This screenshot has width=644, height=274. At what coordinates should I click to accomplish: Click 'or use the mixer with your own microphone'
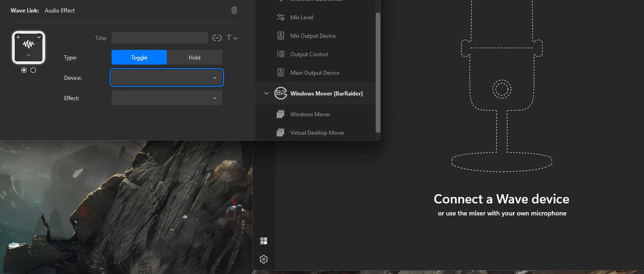tap(502, 213)
